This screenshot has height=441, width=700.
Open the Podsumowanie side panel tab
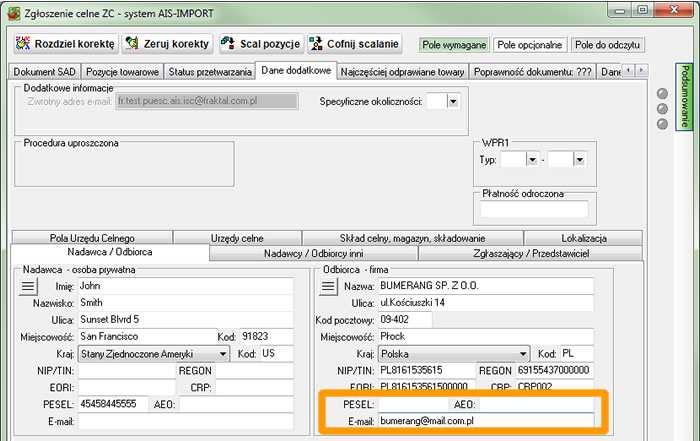pyautogui.click(x=684, y=96)
